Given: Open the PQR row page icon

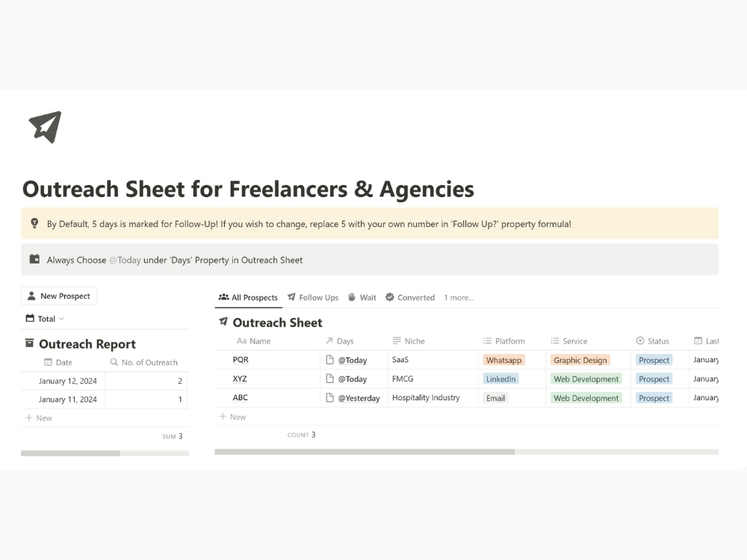Looking at the screenshot, I should click(x=329, y=360).
